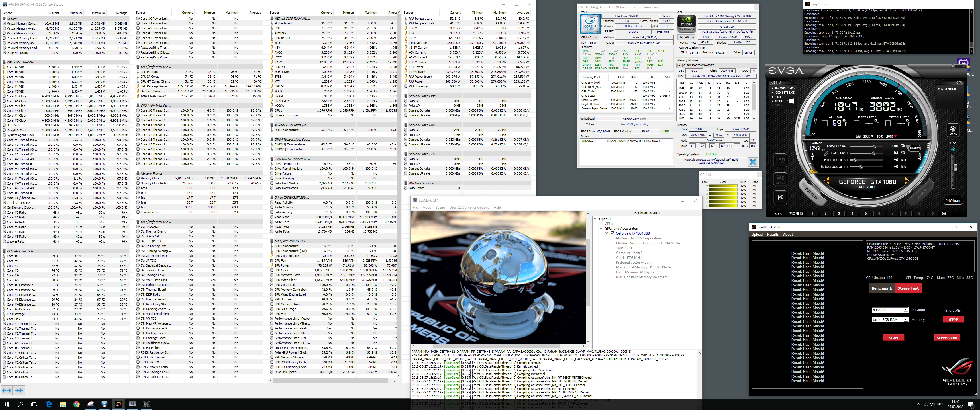Open EVGA Precision settings gear

coord(944,213)
